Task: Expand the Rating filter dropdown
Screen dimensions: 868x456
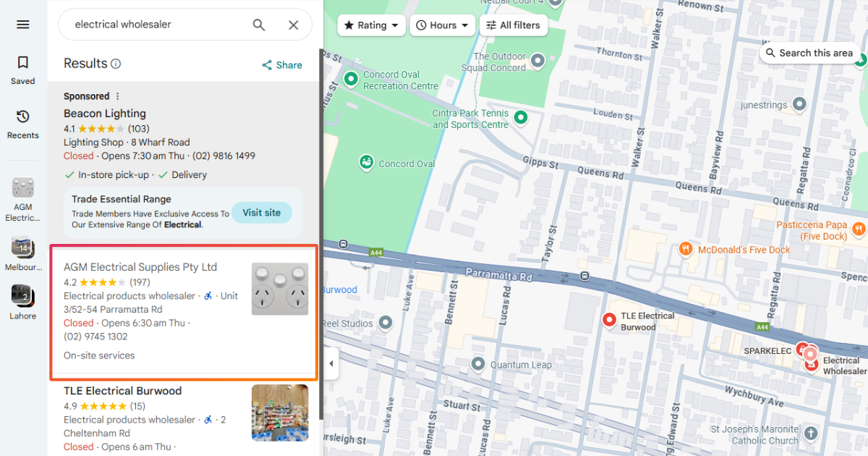Action: (371, 25)
